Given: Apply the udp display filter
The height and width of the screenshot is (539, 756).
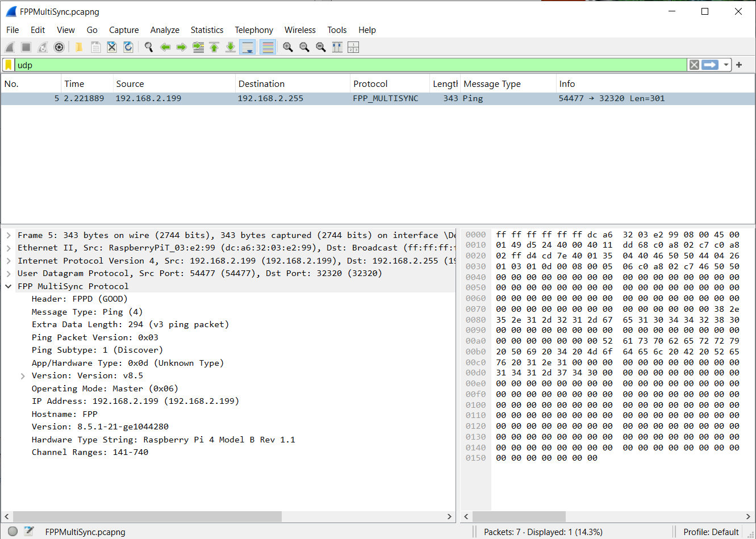Looking at the screenshot, I should (x=710, y=65).
